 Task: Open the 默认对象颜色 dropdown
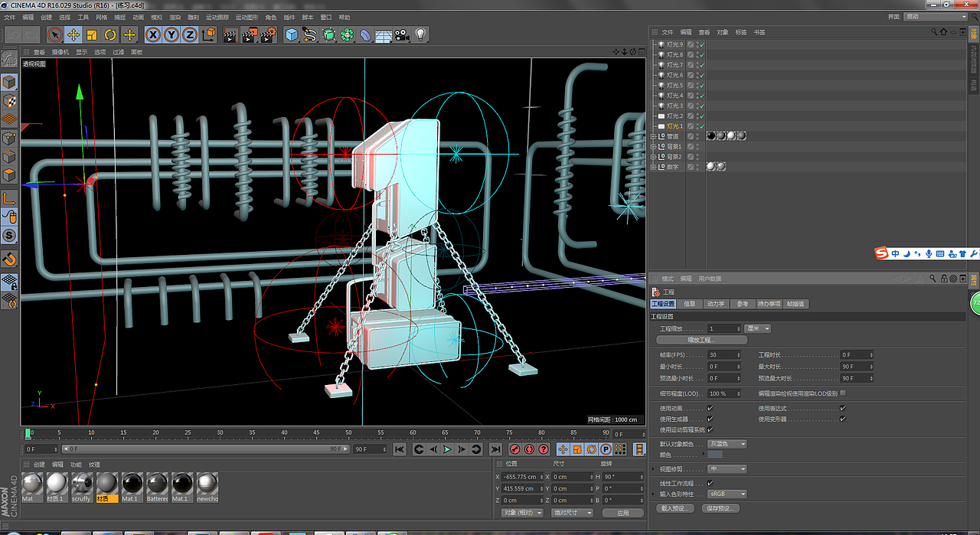(726, 444)
